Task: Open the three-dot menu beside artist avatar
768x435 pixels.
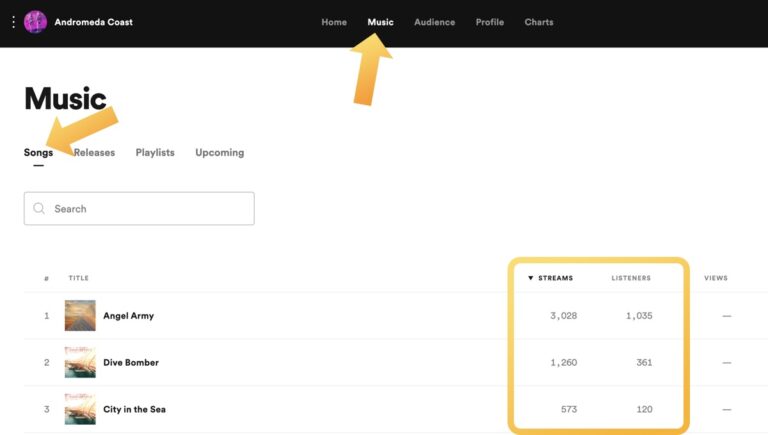Action: pos(13,22)
